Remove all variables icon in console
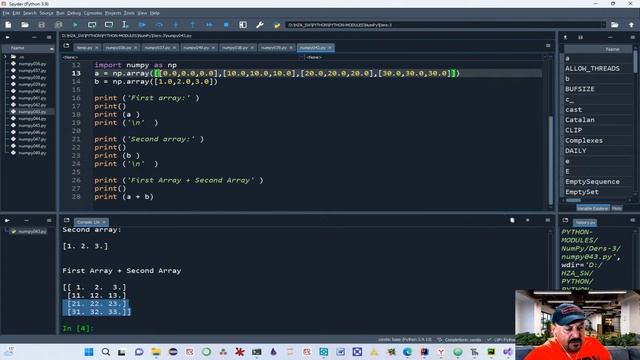Viewport: 640px width, 360px height. coord(512,220)
